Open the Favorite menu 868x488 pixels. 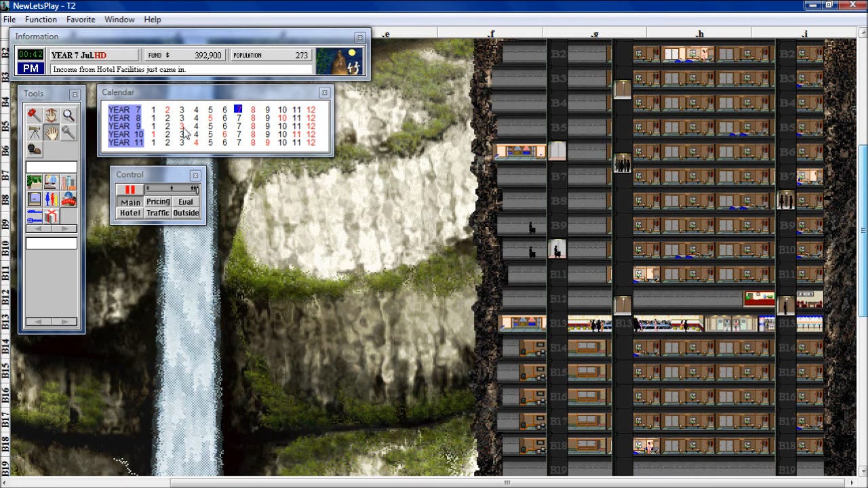click(x=81, y=20)
